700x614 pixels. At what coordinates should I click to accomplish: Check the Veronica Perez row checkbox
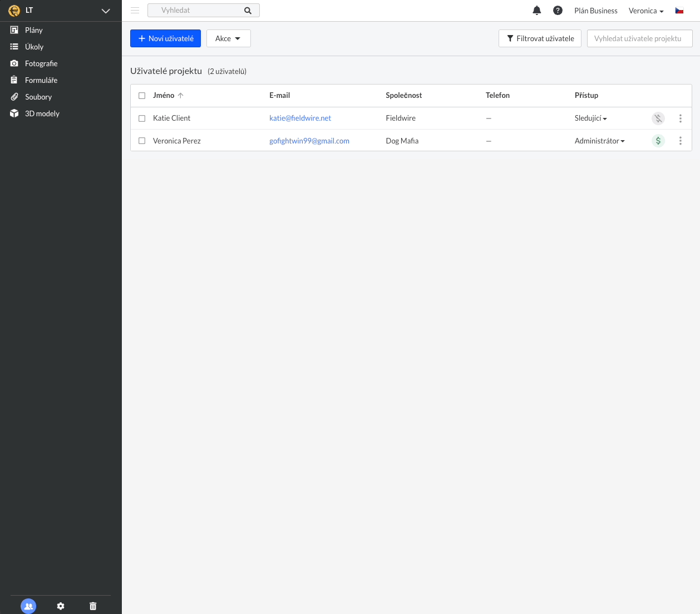click(x=142, y=141)
